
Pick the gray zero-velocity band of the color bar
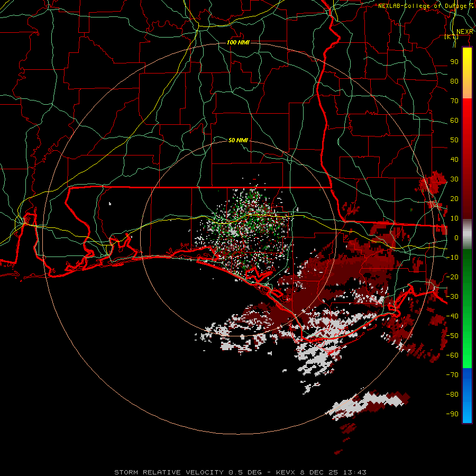tap(467, 234)
